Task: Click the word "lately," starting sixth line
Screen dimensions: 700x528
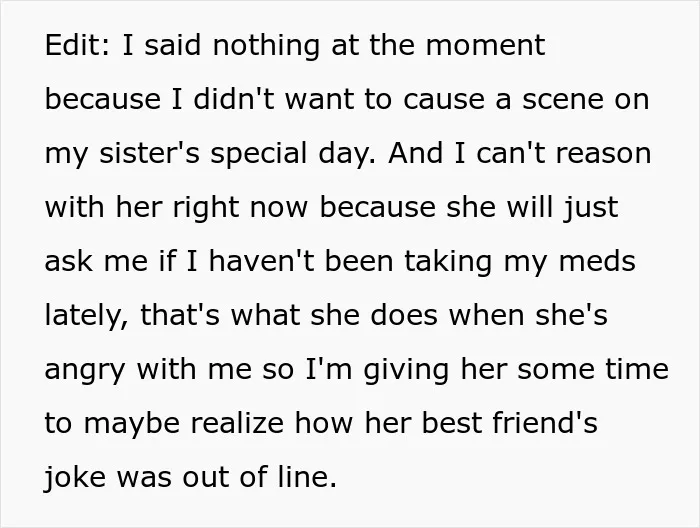Action: tap(87, 317)
